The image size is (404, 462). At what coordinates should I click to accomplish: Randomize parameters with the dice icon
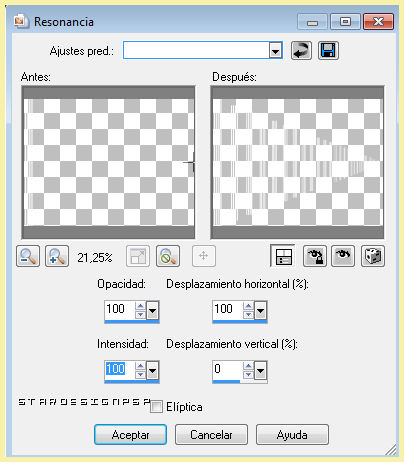click(373, 256)
